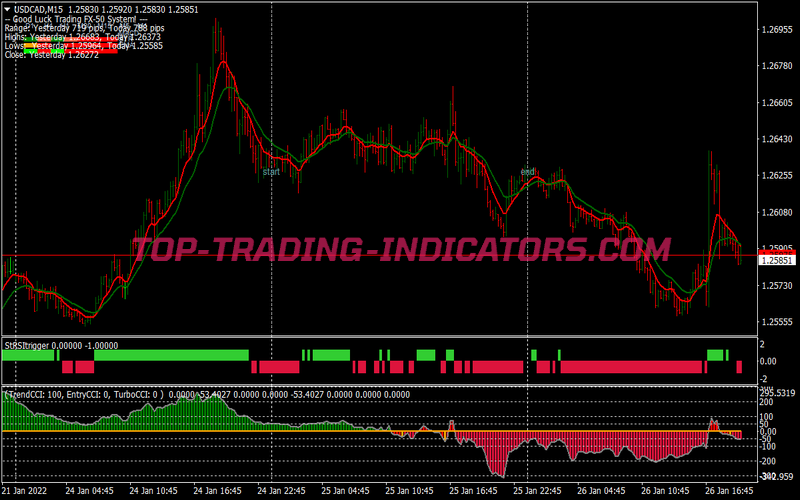Click the '25 Jan 04:45' time axis label
Viewport: 800px width, 500px height.
[x=345, y=491]
